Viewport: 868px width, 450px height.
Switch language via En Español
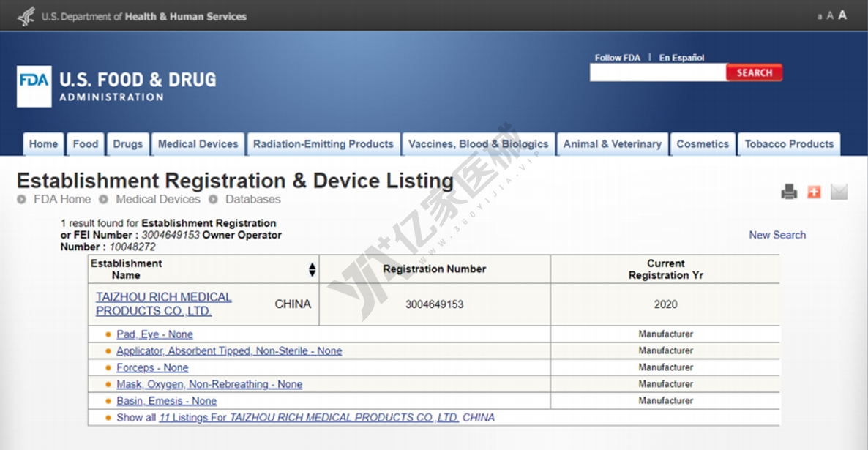[x=681, y=58]
